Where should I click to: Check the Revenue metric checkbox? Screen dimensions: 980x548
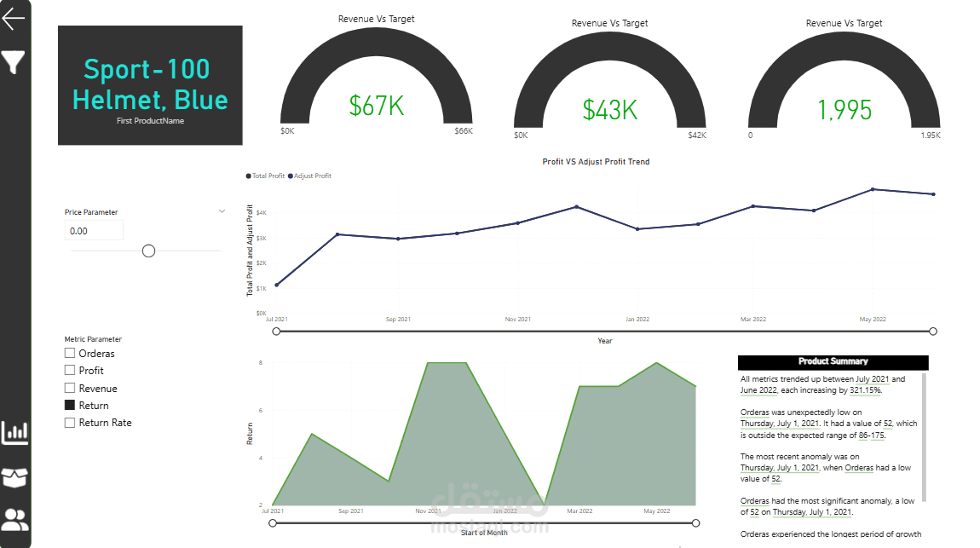click(x=70, y=388)
